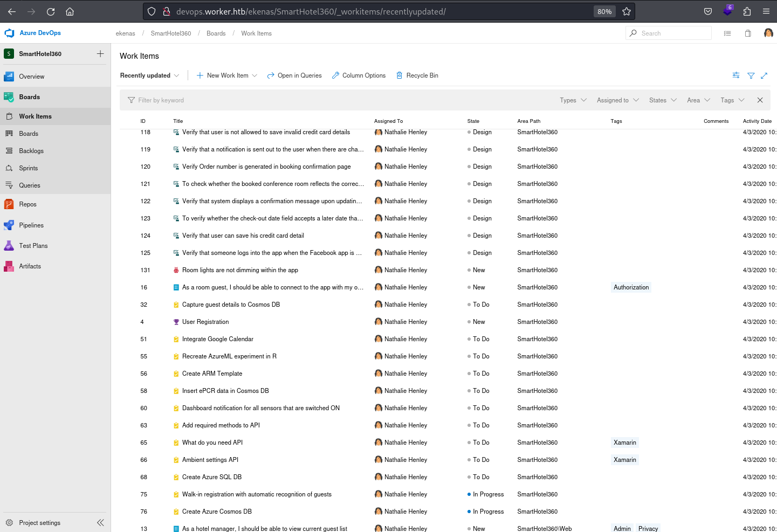Select the Boards hub section header
The width and height of the screenshot is (777, 532).
[55, 97]
